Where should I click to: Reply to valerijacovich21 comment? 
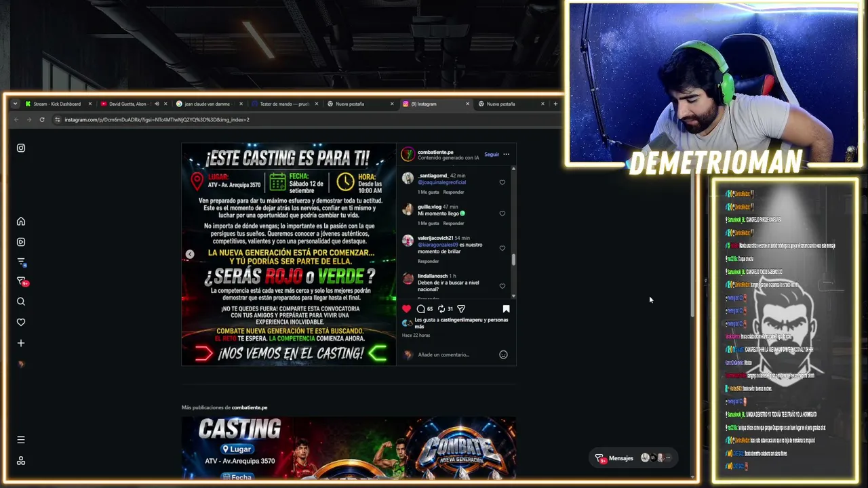pos(429,262)
